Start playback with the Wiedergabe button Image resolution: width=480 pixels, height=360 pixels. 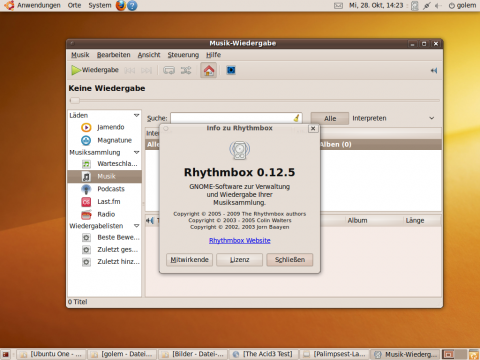(95, 70)
